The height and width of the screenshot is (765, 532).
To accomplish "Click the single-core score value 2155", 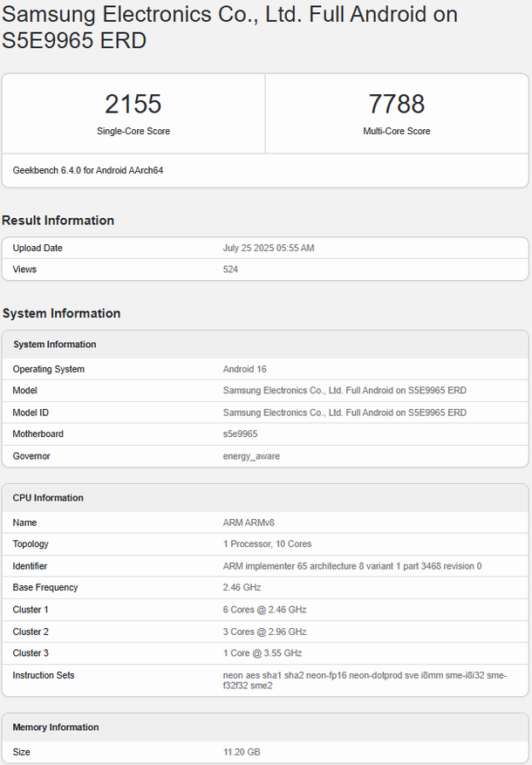I will tap(133, 105).
